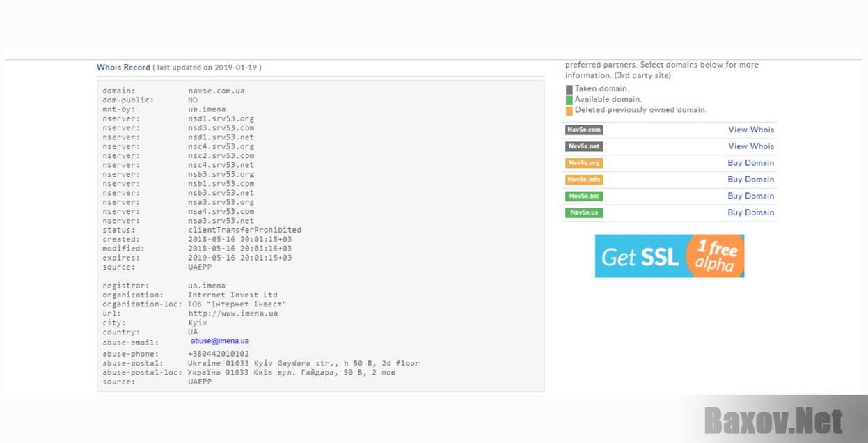Image resolution: width=868 pixels, height=443 pixels.
Task: Follow Buy Domain link for NavSe.us
Action: [x=751, y=213]
